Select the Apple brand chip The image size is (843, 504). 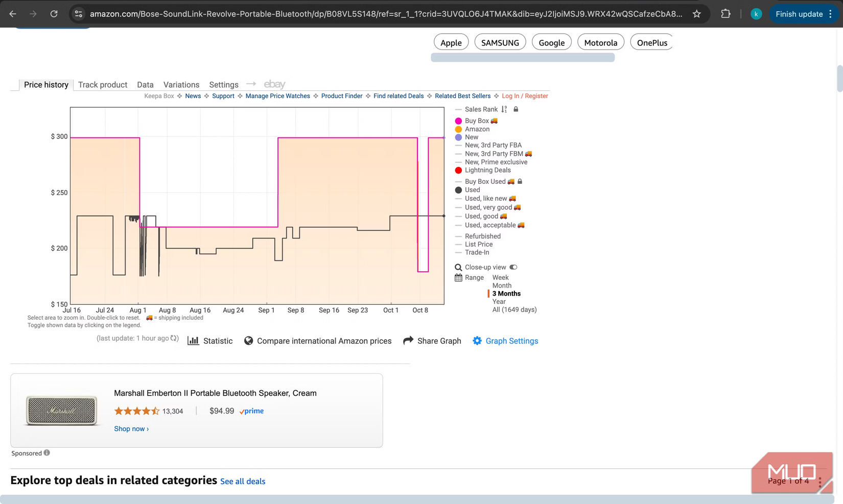click(x=451, y=43)
